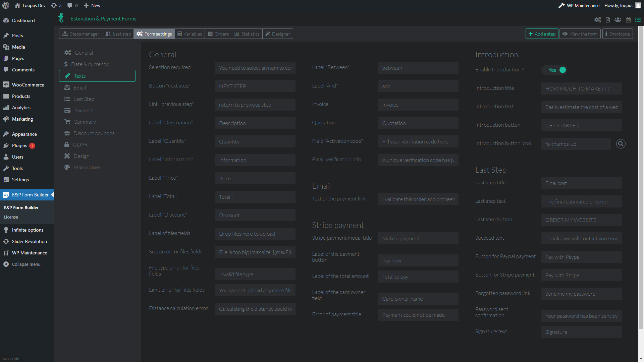The height and width of the screenshot is (362, 644).
Task: Click the customers group icon
Action: 618,20
